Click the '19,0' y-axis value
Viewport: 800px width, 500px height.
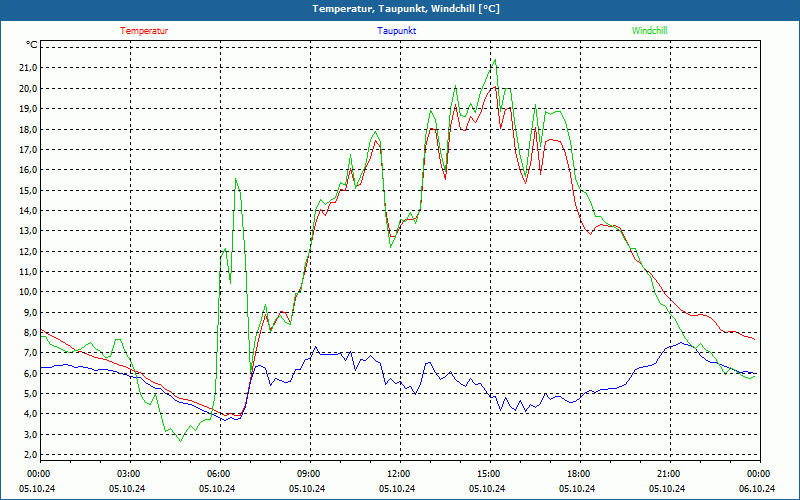coord(29,109)
